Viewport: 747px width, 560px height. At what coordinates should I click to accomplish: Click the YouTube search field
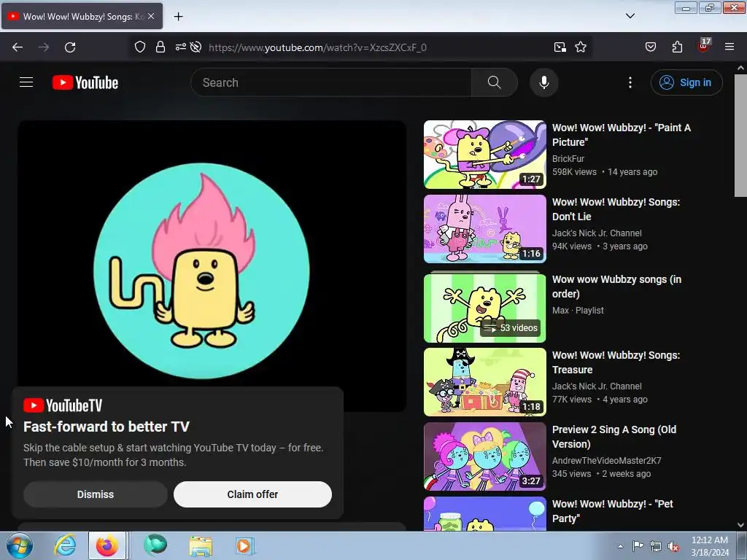click(x=331, y=82)
